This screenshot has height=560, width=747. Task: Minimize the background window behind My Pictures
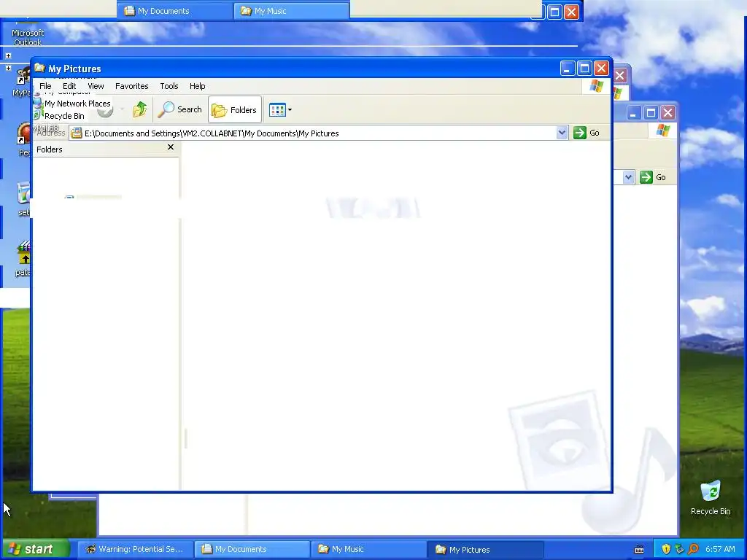pyautogui.click(x=634, y=113)
